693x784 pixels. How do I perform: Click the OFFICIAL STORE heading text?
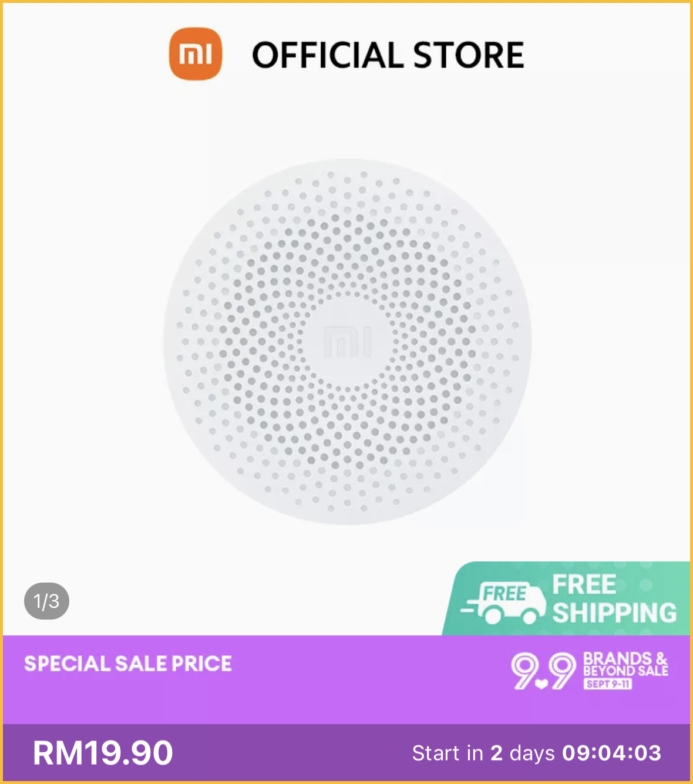(388, 55)
